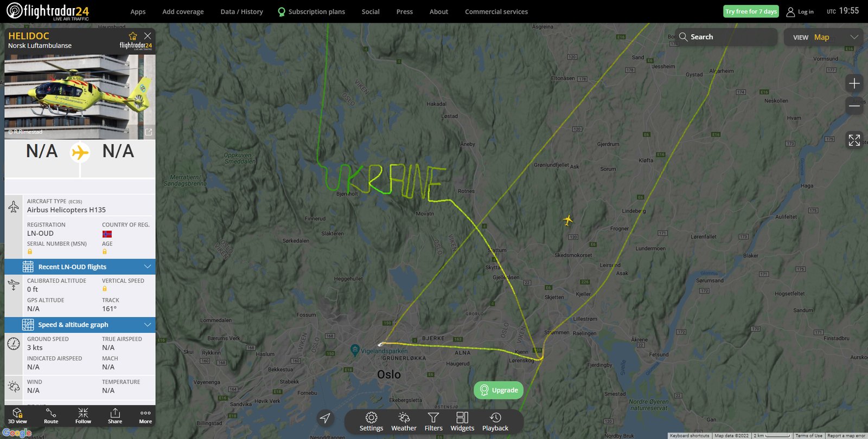This screenshot has width=868, height=439.
Task: Open the Weather layer options
Action: [404, 422]
